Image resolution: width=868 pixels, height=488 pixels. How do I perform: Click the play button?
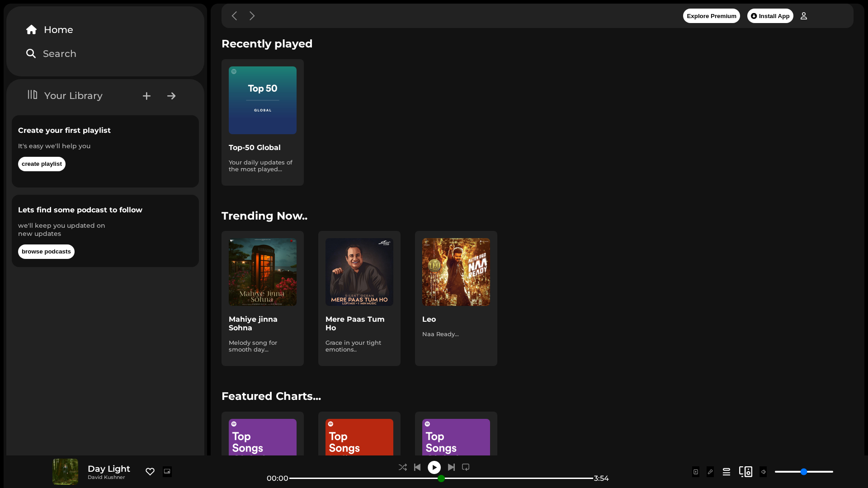[x=434, y=467]
